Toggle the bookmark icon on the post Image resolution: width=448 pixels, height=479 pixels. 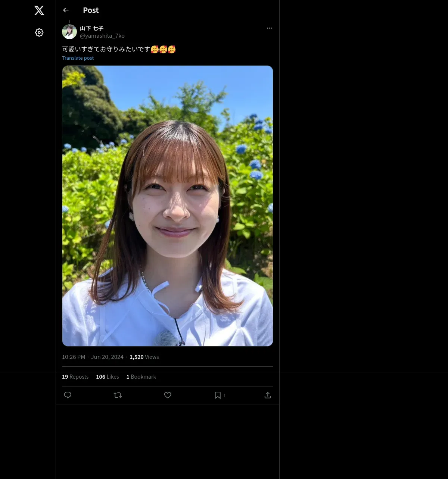pos(218,395)
